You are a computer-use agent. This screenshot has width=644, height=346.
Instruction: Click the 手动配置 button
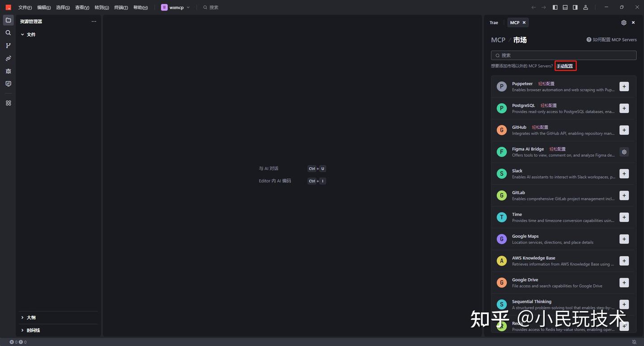[x=565, y=66]
